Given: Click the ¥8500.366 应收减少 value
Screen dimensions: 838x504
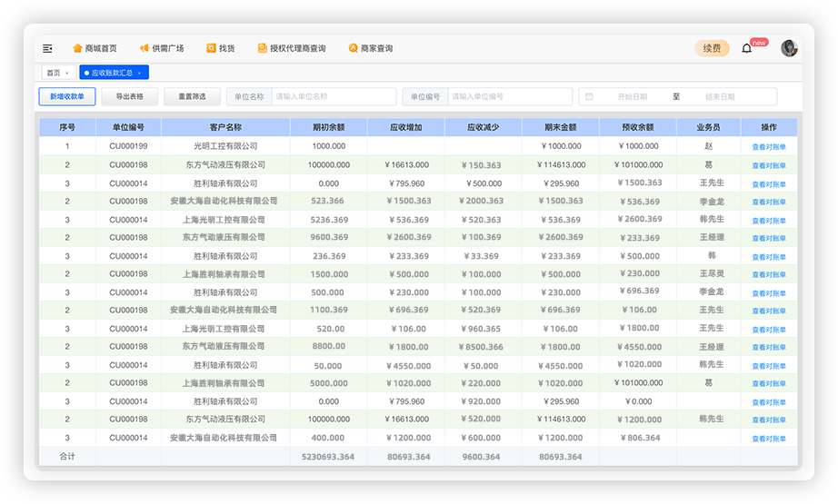Looking at the screenshot, I should coord(481,347).
